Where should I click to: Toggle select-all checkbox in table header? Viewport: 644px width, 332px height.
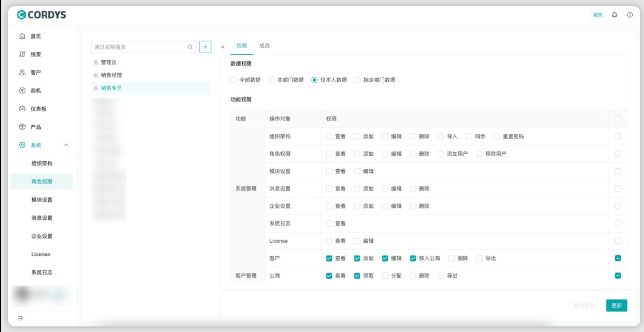(618, 119)
